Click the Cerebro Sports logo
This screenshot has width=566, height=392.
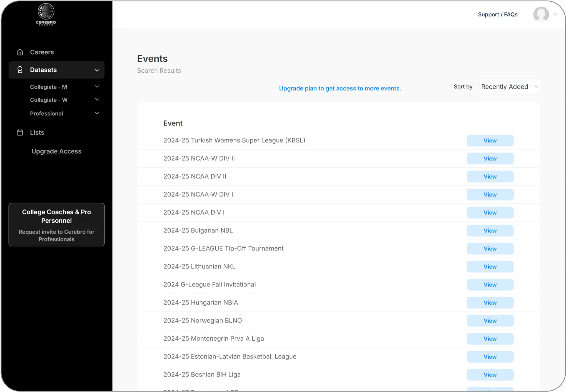click(46, 14)
